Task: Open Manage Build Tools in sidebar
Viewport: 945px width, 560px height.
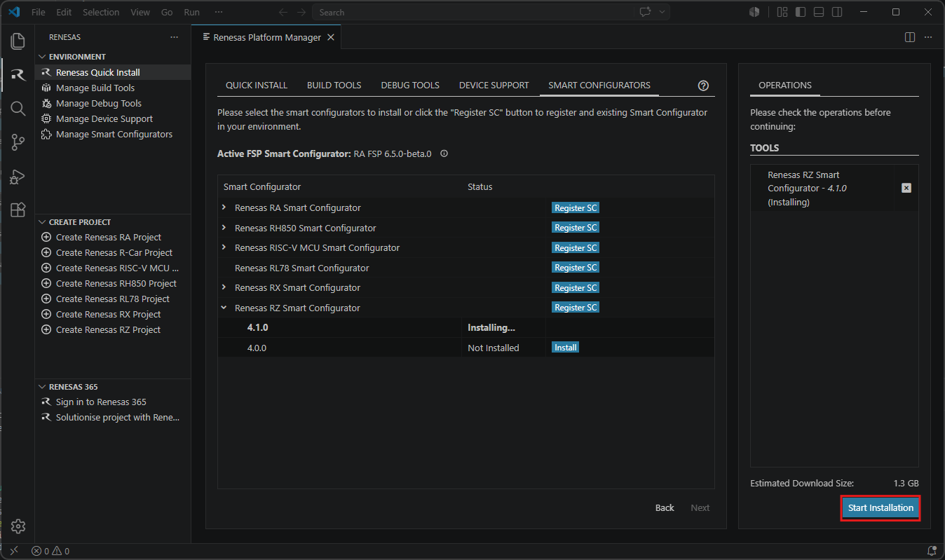Action: click(113, 88)
